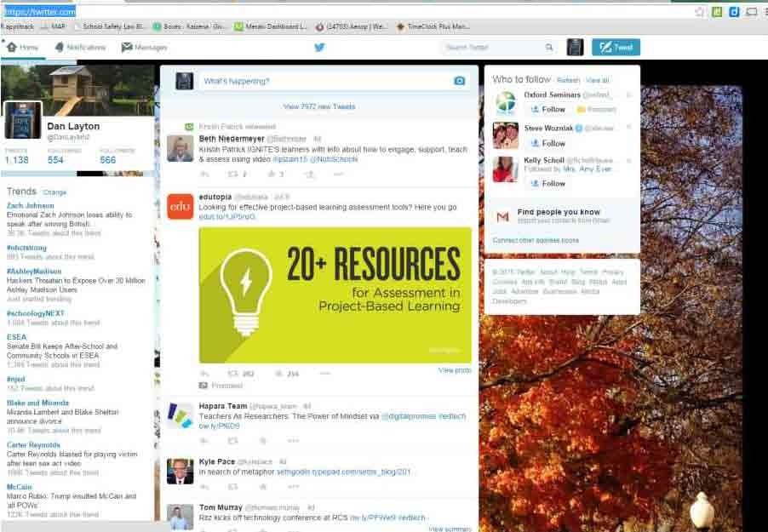Click View photo on edutopia tweet

(455, 370)
